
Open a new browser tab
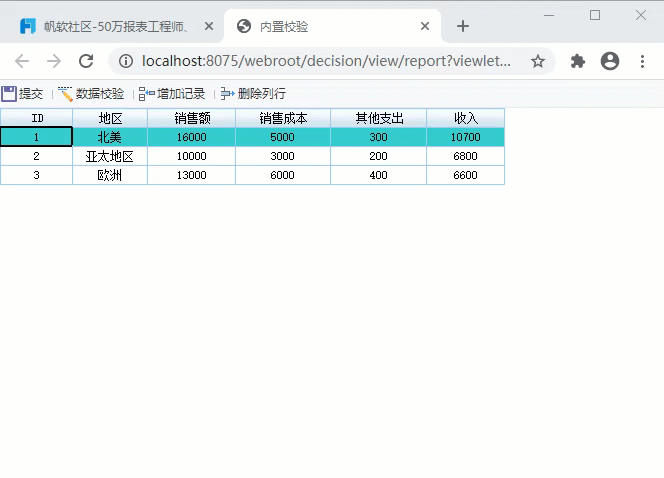(x=463, y=26)
